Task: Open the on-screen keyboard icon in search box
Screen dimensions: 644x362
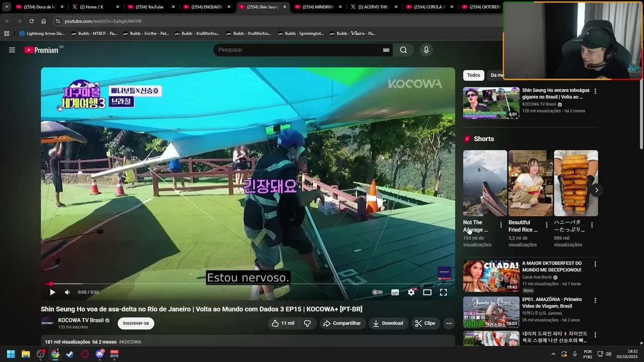Action: click(386, 50)
